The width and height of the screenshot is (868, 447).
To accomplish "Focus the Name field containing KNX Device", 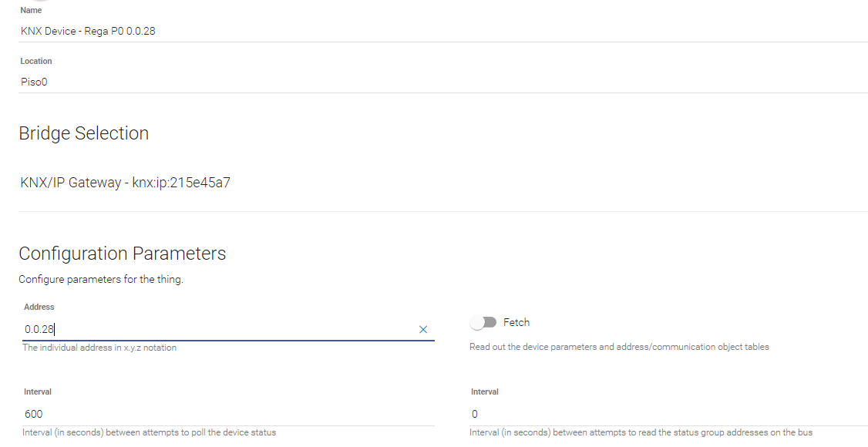I will click(442, 31).
